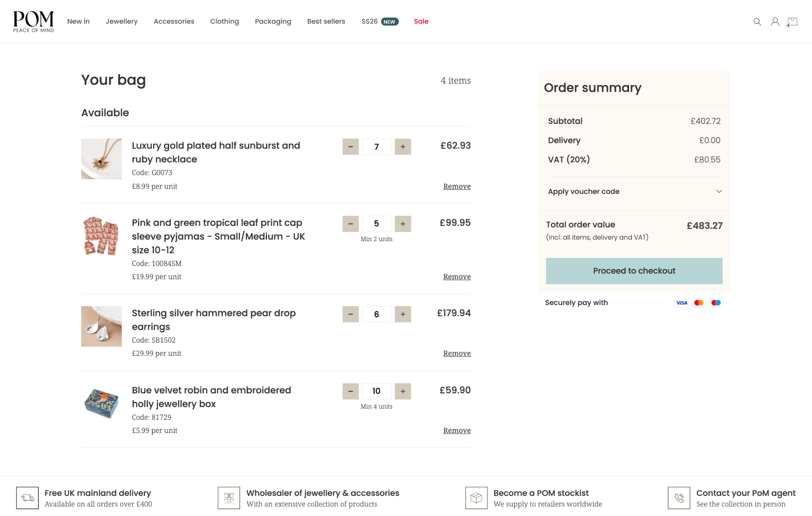
Task: Remove the blue velvet jewellery box
Action: (x=457, y=431)
